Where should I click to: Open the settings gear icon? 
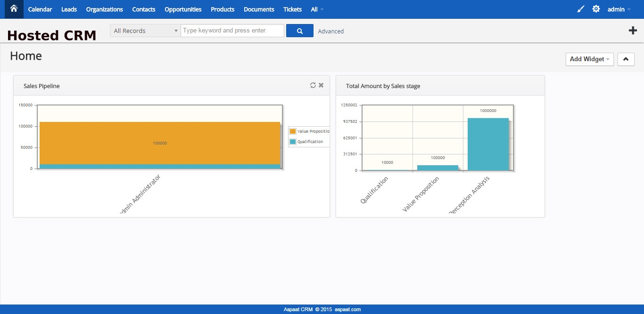[596, 9]
